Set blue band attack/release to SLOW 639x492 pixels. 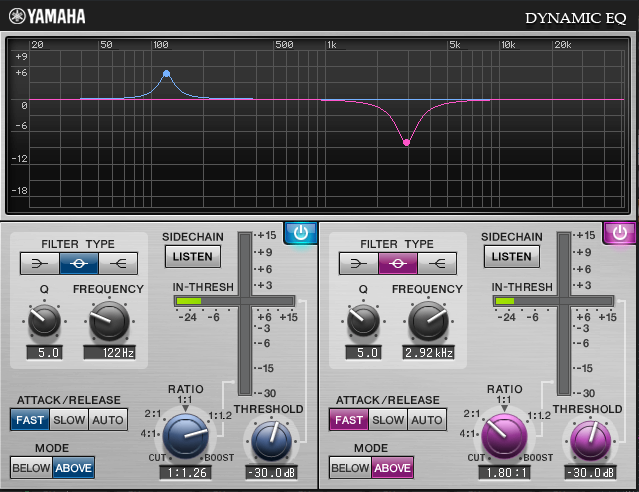pyautogui.click(x=69, y=420)
